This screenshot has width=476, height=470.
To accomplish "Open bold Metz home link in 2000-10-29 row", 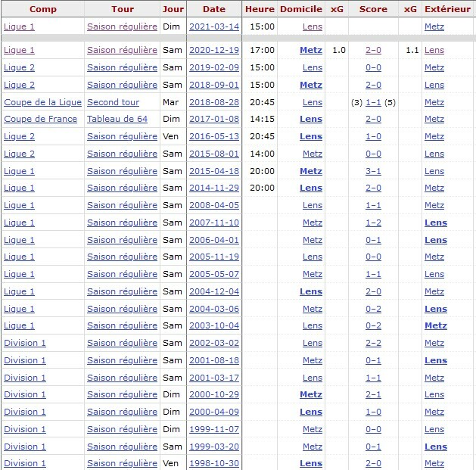I will click(x=311, y=395).
